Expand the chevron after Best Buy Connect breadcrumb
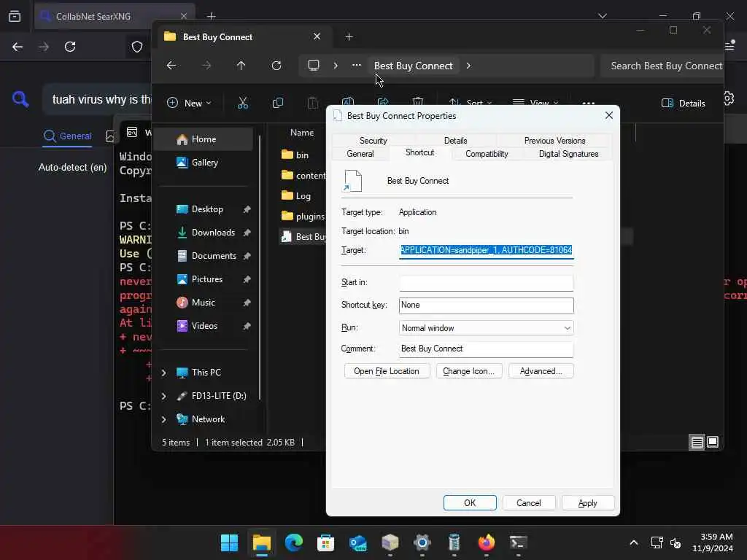 click(x=468, y=66)
